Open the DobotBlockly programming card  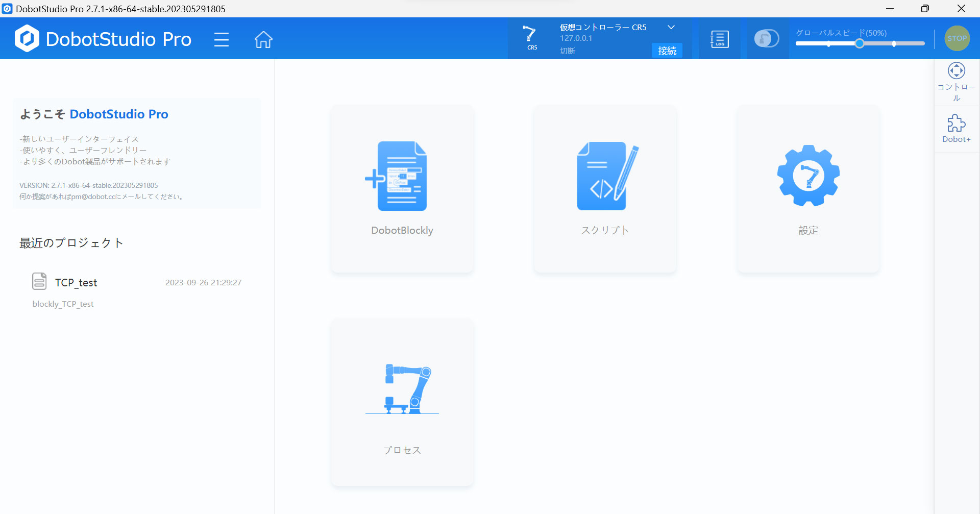(x=402, y=188)
